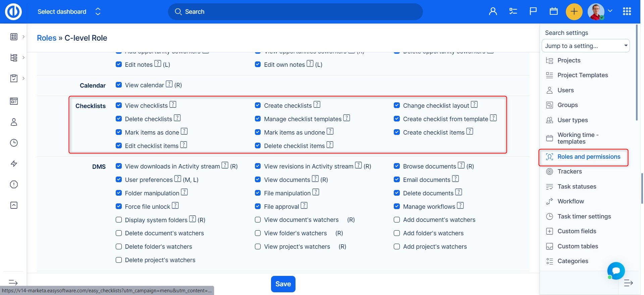This screenshot has width=644, height=295.
Task: Uncheck the Force file unlock checkbox
Action: (x=119, y=206)
